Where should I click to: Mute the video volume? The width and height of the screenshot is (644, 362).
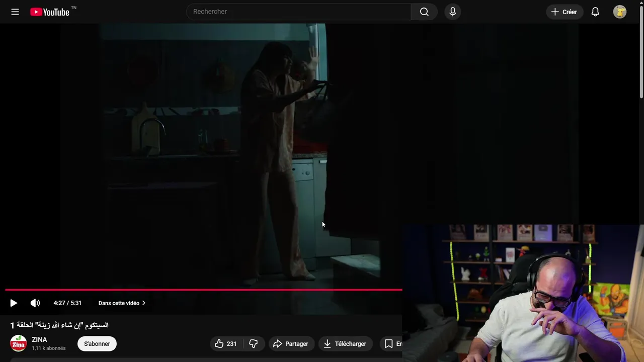pyautogui.click(x=35, y=303)
